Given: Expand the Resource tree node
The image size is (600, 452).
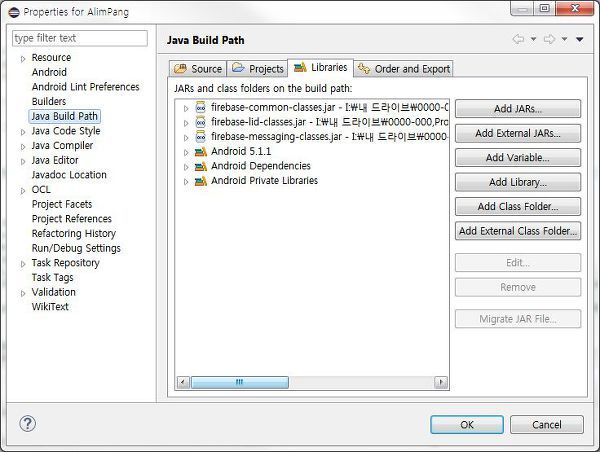Looking at the screenshot, I should pyautogui.click(x=23, y=59).
